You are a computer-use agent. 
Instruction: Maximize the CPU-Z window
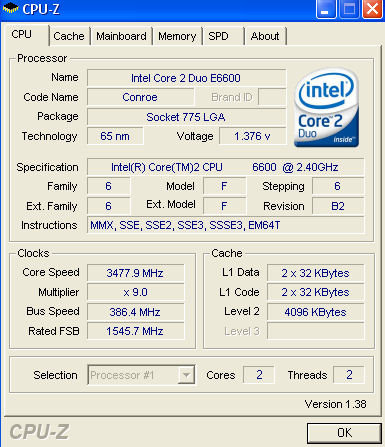pyautogui.click(x=349, y=9)
